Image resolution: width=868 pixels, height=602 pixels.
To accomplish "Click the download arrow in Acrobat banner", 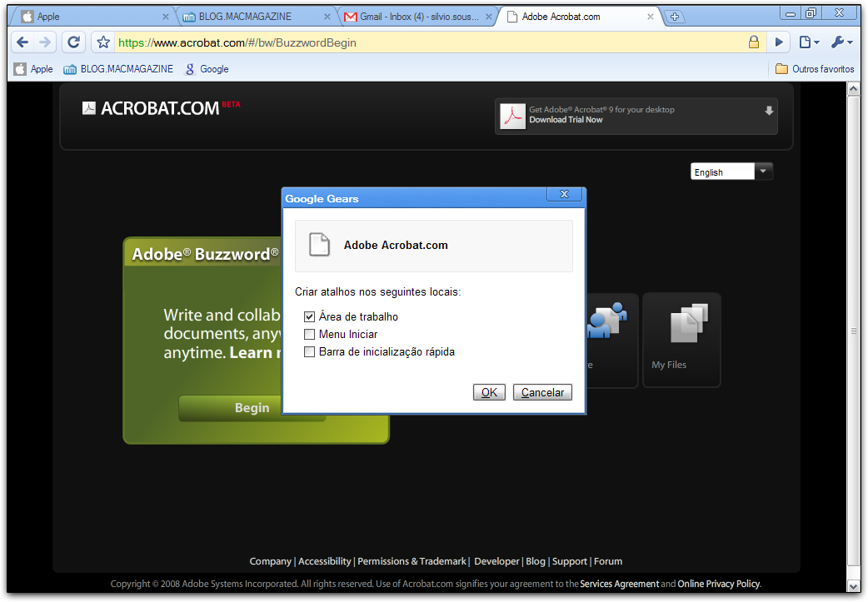I will [x=769, y=111].
